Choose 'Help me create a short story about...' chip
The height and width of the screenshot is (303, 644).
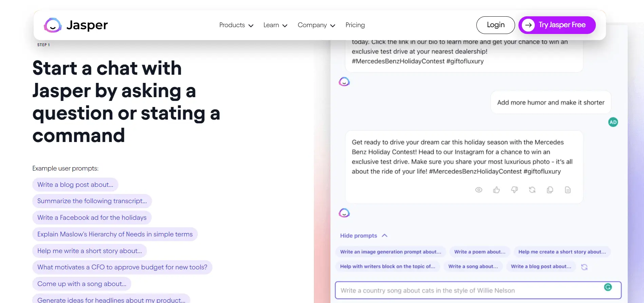(562, 252)
